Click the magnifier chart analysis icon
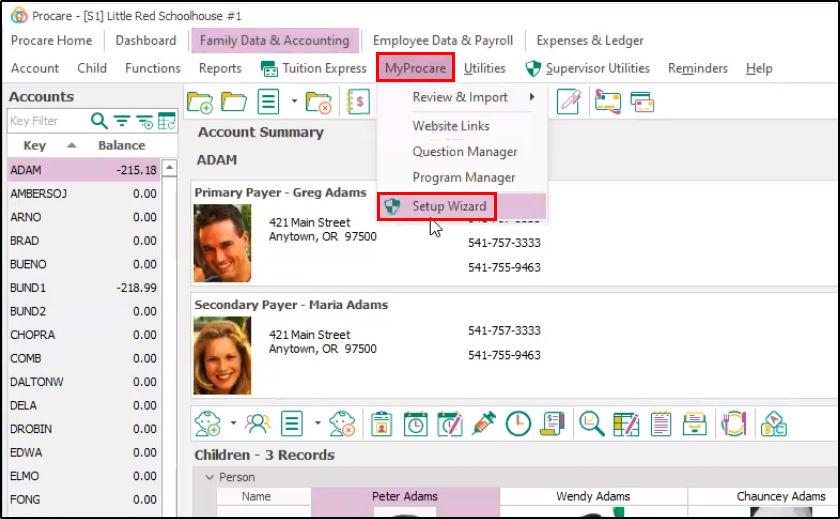 tap(592, 424)
